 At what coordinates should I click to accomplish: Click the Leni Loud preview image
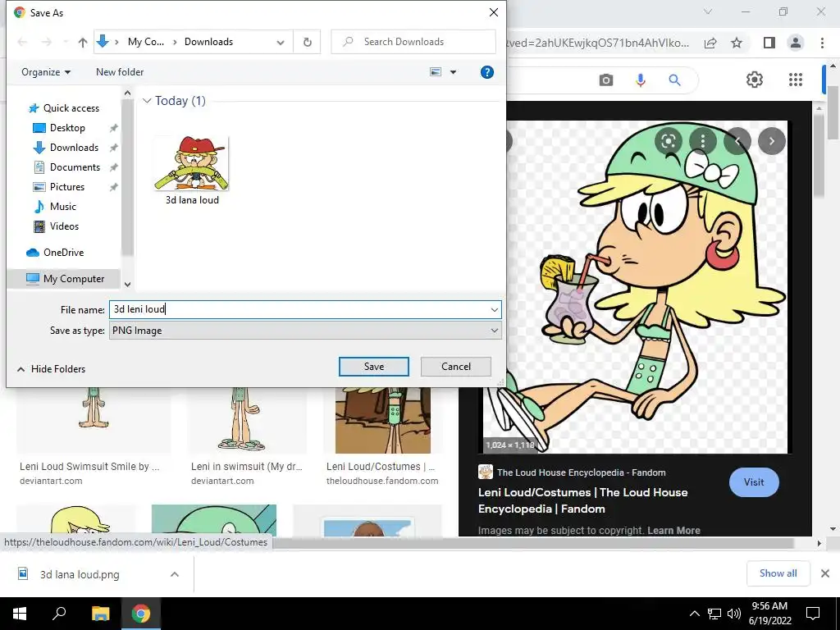636,286
